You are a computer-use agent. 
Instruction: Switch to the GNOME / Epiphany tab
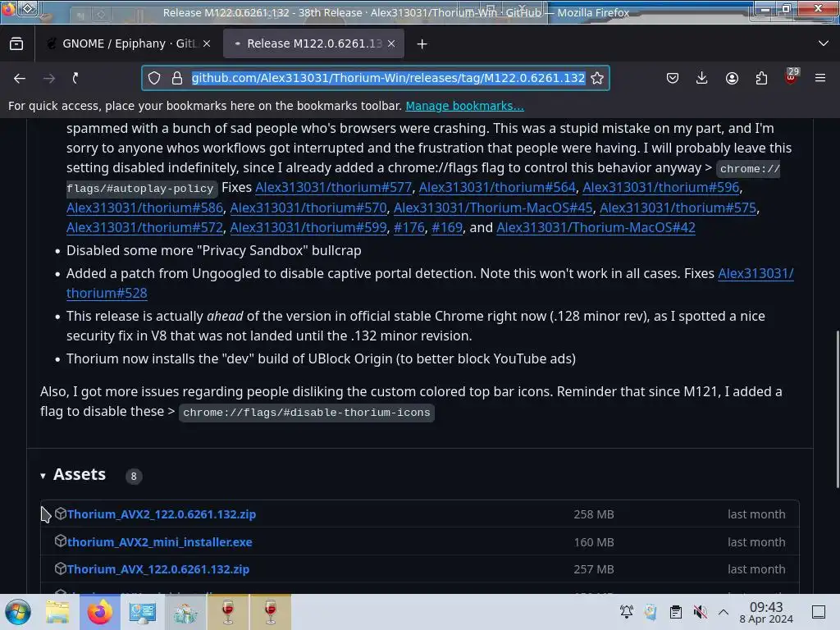click(126, 44)
